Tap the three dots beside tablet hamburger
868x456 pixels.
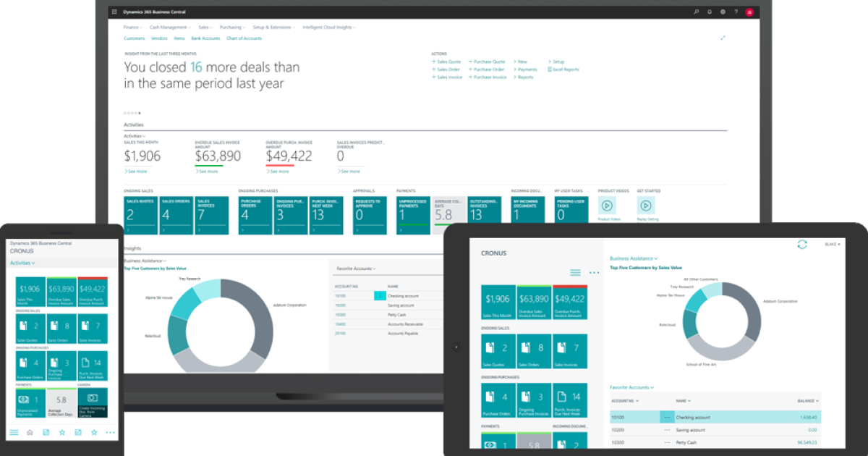click(x=595, y=273)
